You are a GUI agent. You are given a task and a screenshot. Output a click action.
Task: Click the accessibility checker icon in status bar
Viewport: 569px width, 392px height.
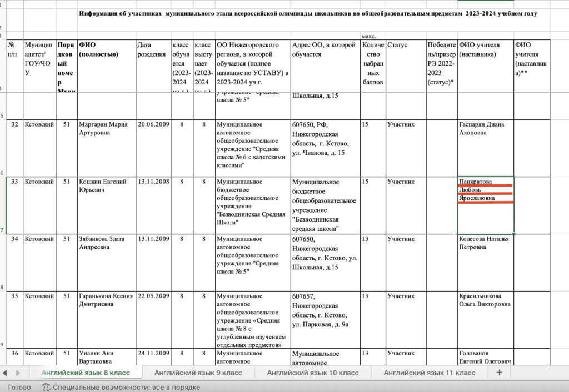[47, 387]
